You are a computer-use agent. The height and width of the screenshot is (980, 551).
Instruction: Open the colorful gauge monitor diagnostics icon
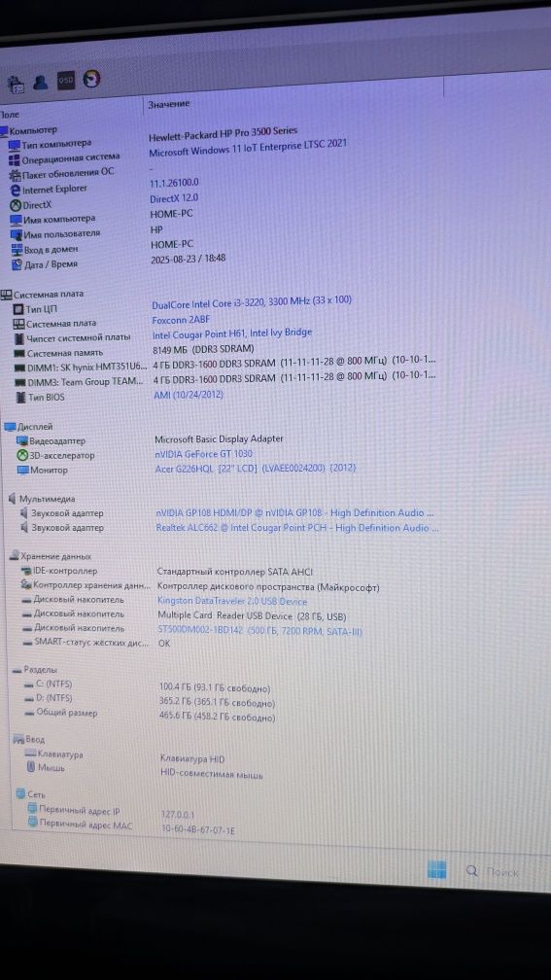pos(91,80)
